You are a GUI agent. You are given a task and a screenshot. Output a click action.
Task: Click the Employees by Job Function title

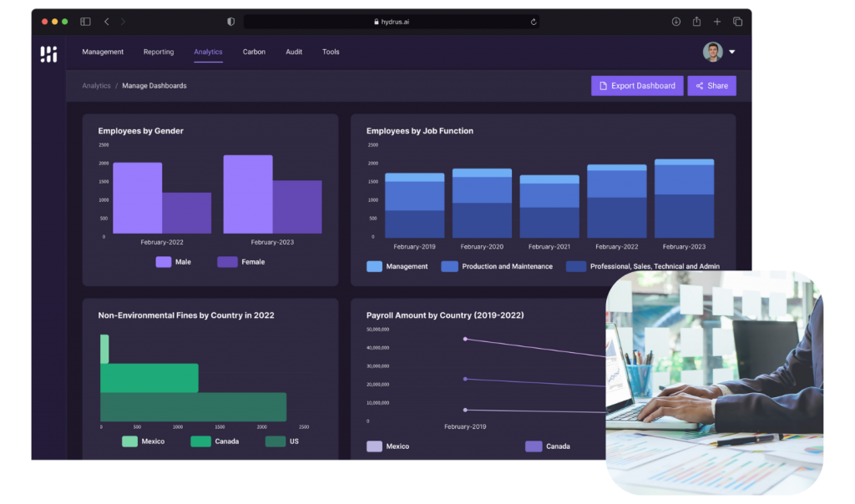click(x=420, y=131)
